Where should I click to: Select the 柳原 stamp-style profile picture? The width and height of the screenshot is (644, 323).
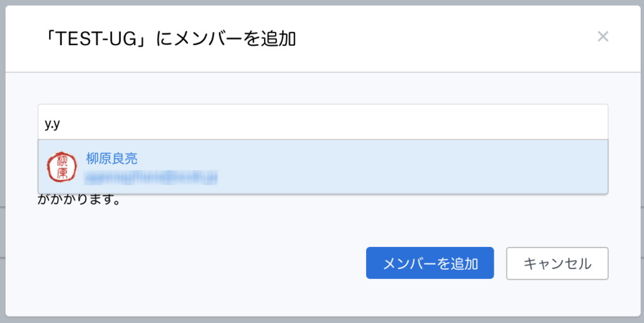pyautogui.click(x=62, y=167)
